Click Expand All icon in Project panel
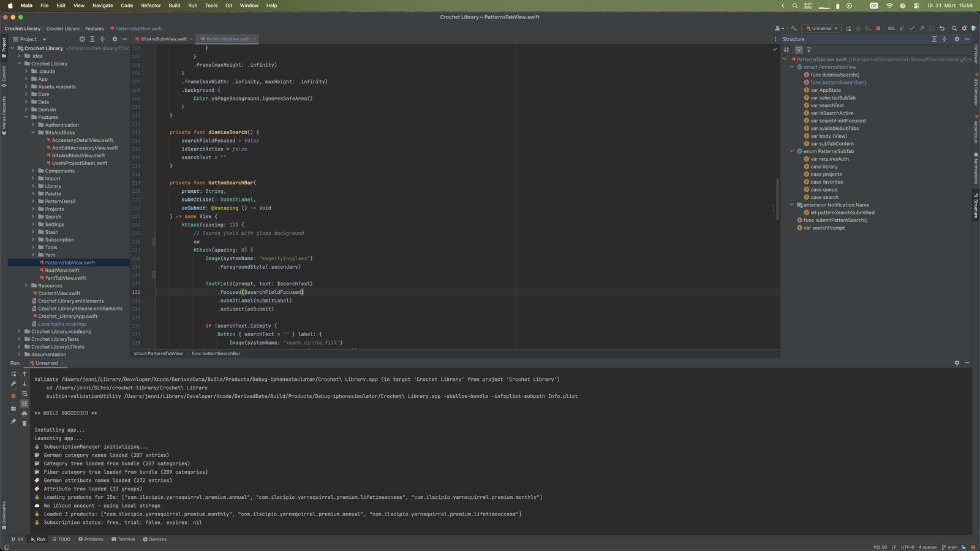 92,39
